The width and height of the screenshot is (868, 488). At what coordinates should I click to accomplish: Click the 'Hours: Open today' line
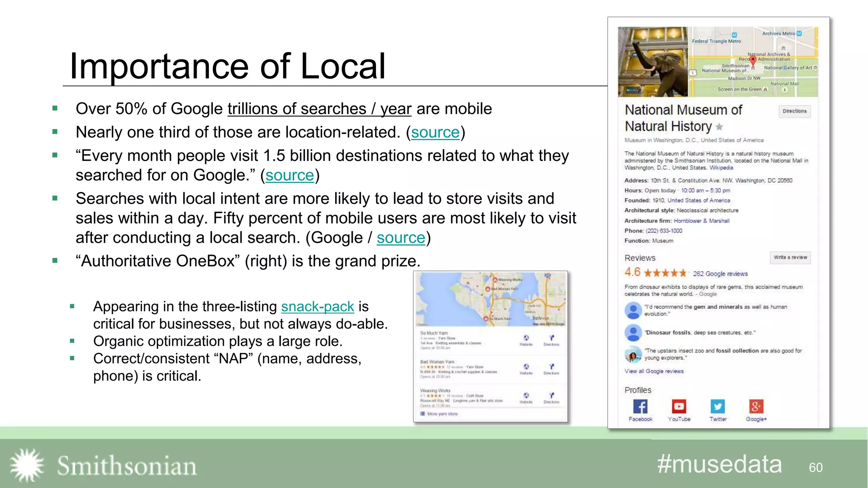click(677, 191)
